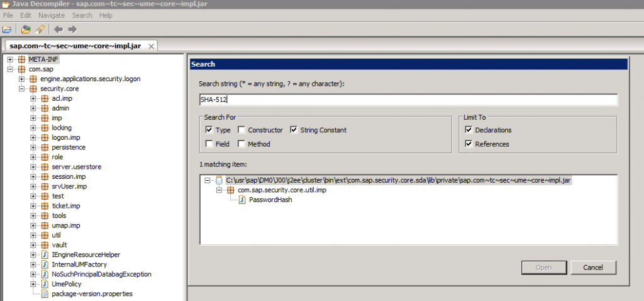644x301 pixels.
Task: Click the Open Type toolbar icon
Action: pos(26,29)
